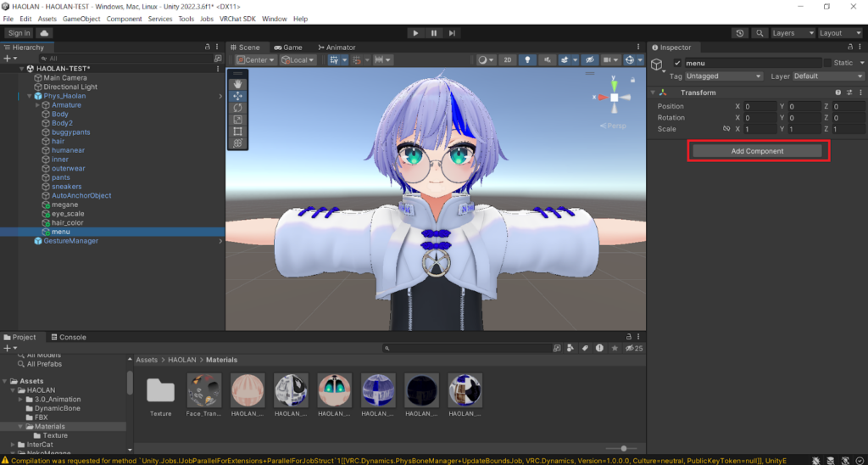868x465 pixels.
Task: Open the GameObject icon picker cube
Action: coord(658,64)
